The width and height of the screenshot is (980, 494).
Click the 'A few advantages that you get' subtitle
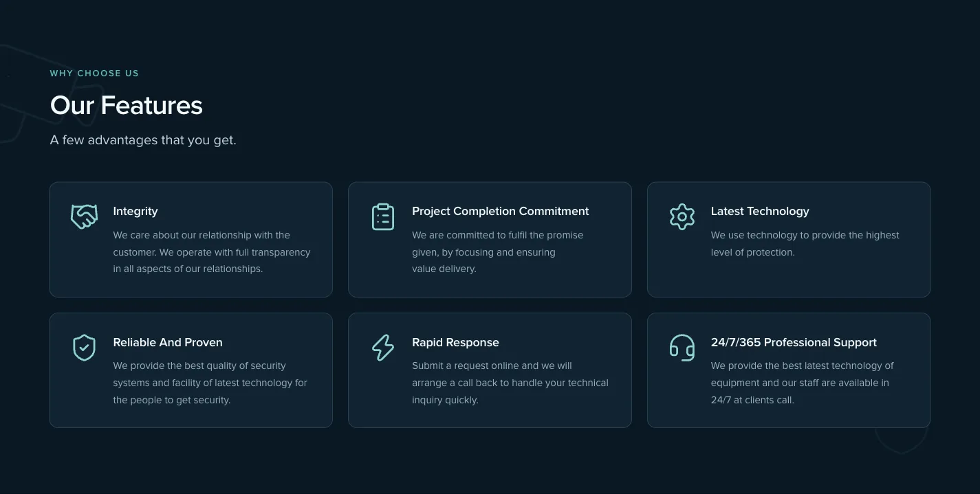(143, 140)
